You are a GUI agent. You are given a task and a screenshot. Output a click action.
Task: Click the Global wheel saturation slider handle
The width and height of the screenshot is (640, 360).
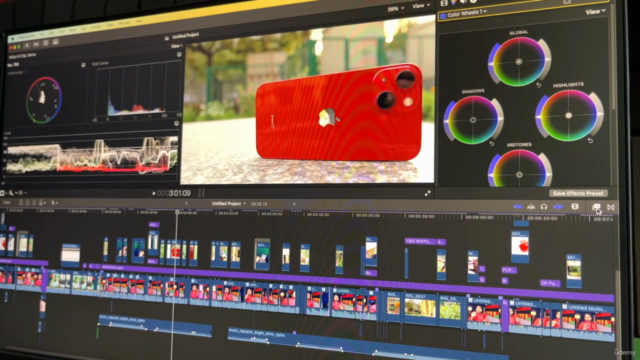[491, 64]
